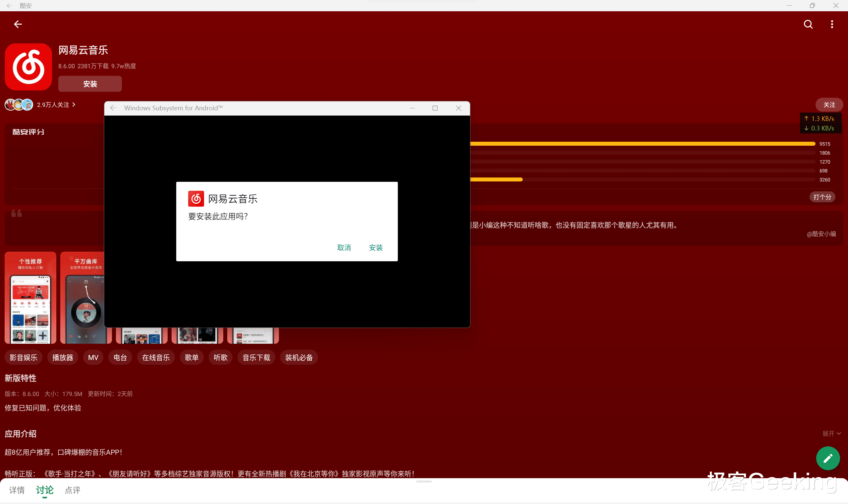
Task: Switch to the 详情 tab
Action: pyautogui.click(x=17, y=490)
